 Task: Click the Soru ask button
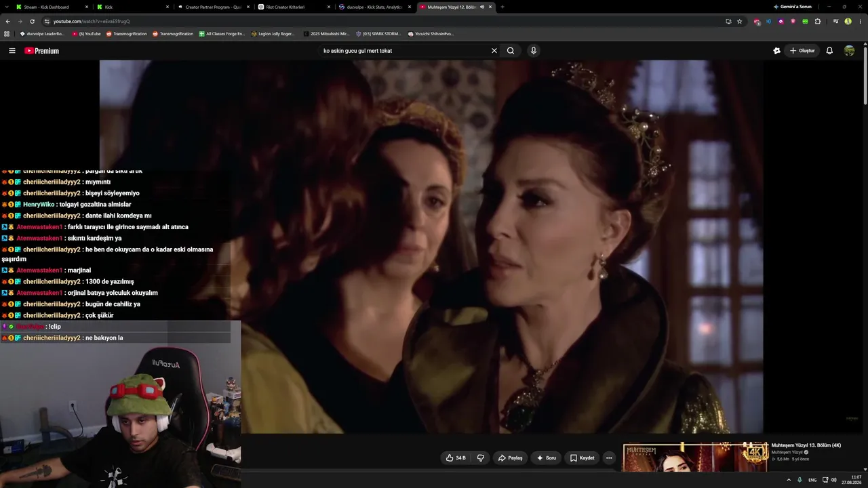coord(546,458)
